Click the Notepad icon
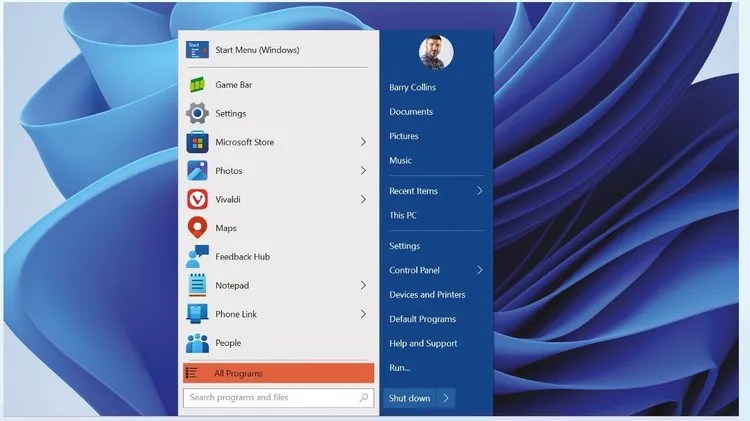 [x=197, y=285]
